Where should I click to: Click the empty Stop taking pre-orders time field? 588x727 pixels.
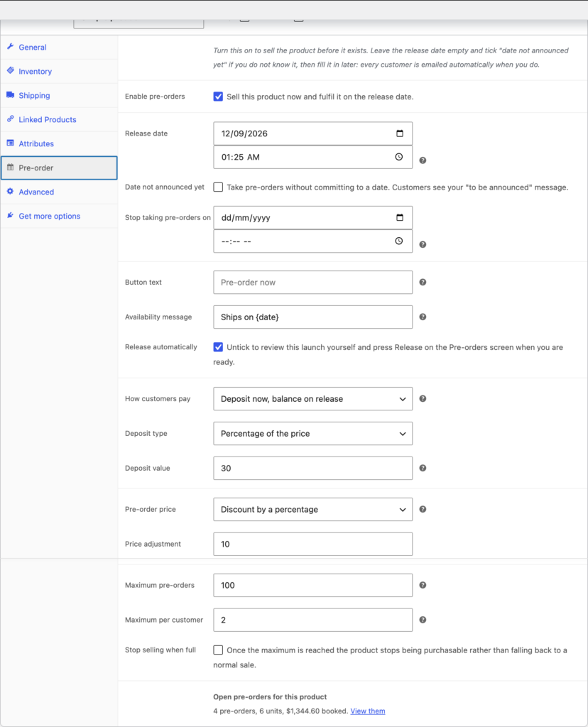coord(312,241)
